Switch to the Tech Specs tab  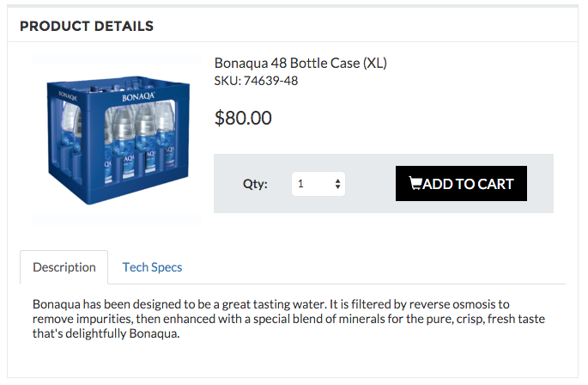[x=152, y=267]
